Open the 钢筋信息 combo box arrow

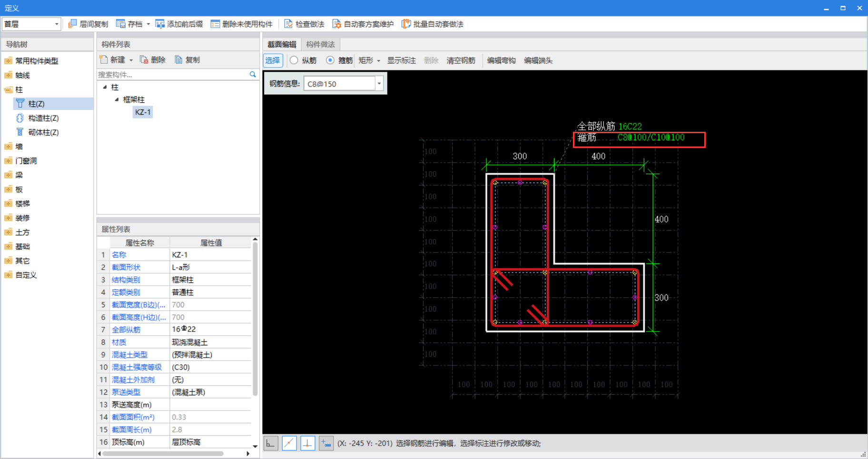pos(379,84)
